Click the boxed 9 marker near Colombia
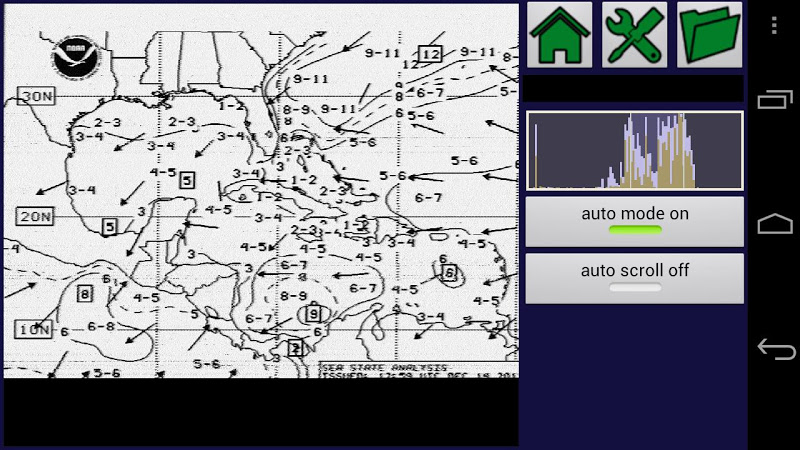 [x=313, y=313]
